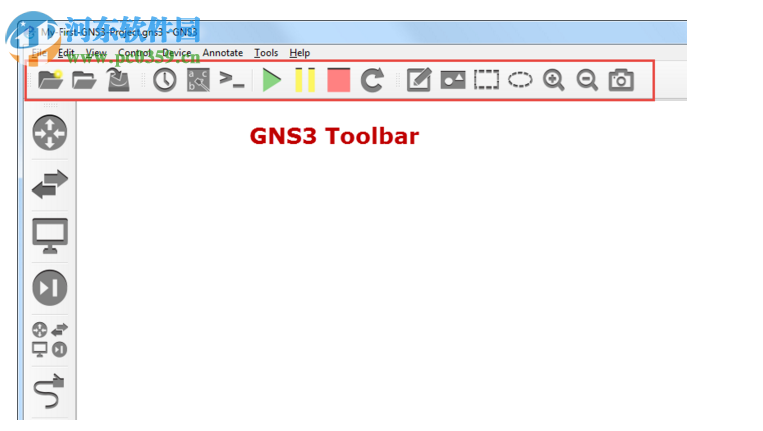Add a note annotation icon

pos(419,80)
